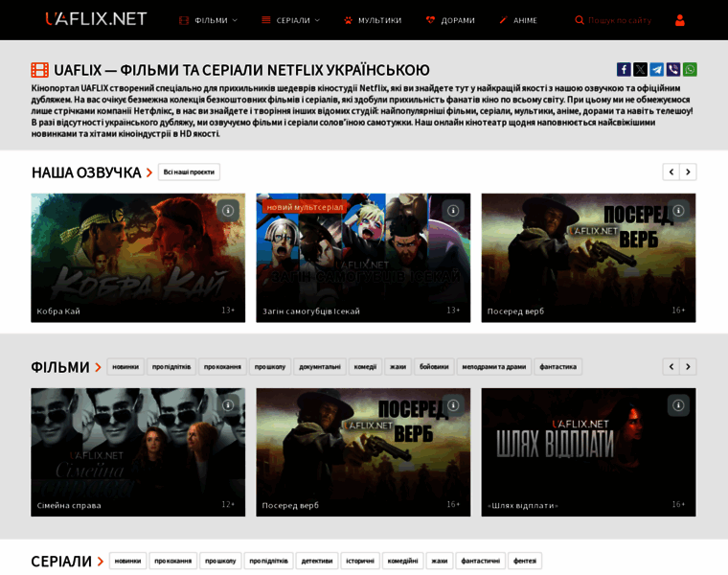
Task: Select the films 'про кохання' tag
Action: (222, 366)
